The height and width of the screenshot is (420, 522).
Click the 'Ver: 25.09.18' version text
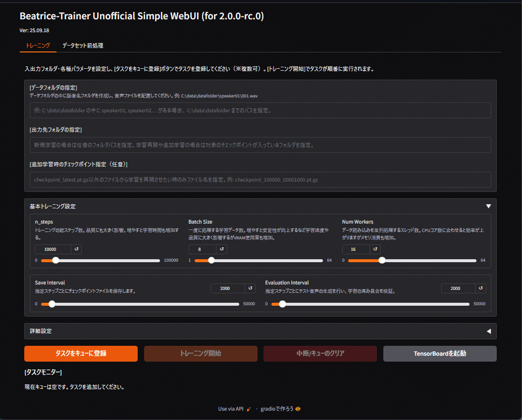tap(34, 30)
